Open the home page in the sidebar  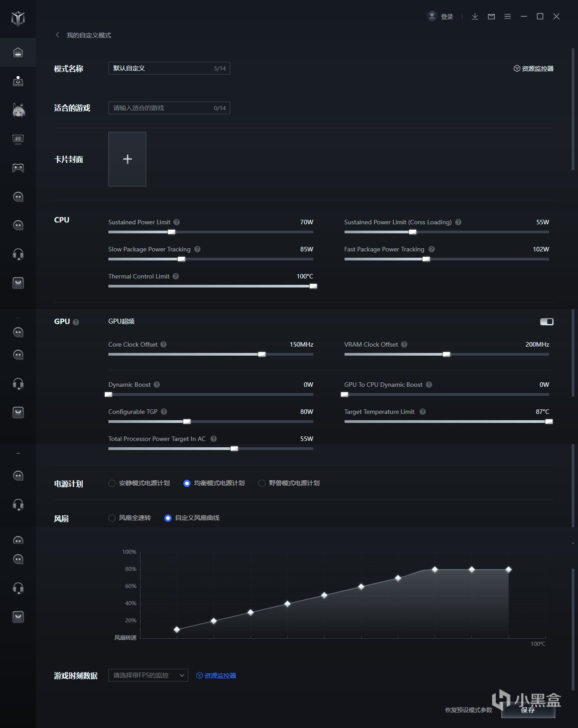coord(18,52)
